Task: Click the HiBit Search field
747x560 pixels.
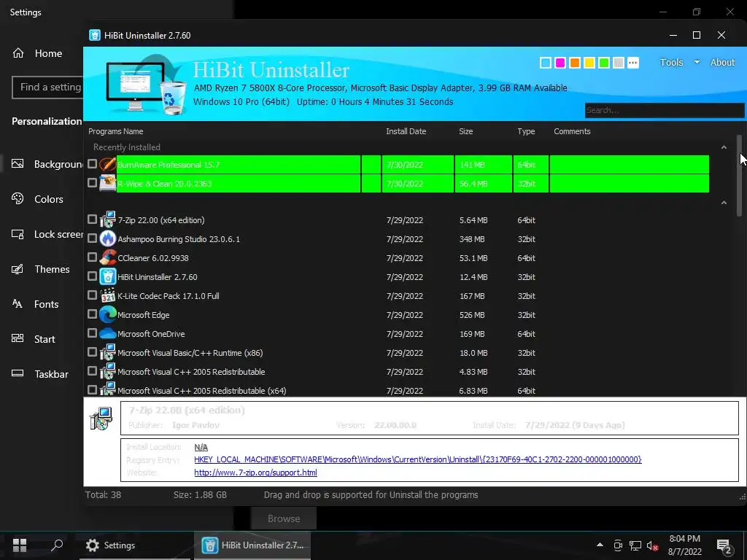Action: point(664,110)
